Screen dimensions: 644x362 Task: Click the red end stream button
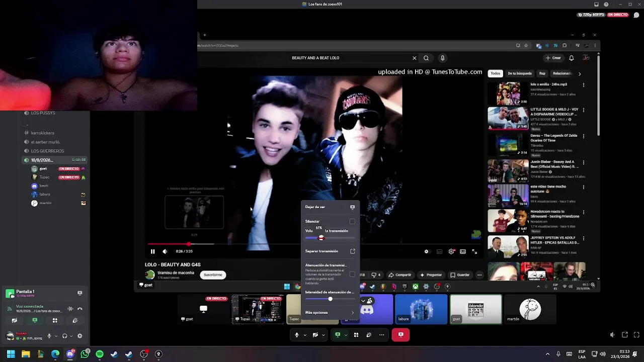click(400, 334)
